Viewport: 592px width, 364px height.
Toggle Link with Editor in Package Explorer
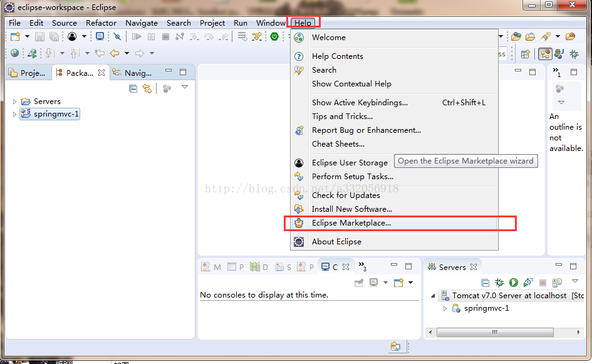point(147,89)
